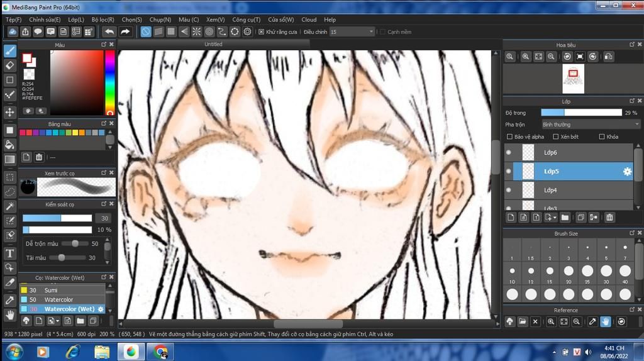Open the Cloud menu
The width and height of the screenshot is (644, 361).
click(309, 19)
